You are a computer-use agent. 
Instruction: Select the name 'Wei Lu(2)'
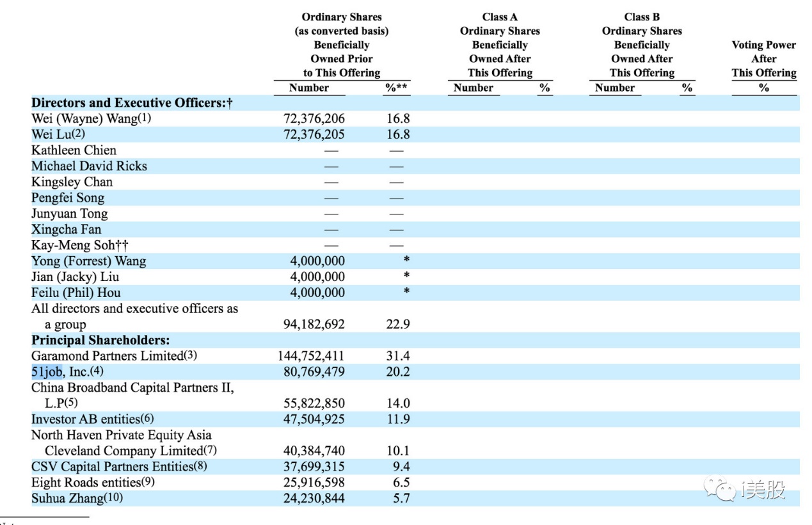point(58,134)
